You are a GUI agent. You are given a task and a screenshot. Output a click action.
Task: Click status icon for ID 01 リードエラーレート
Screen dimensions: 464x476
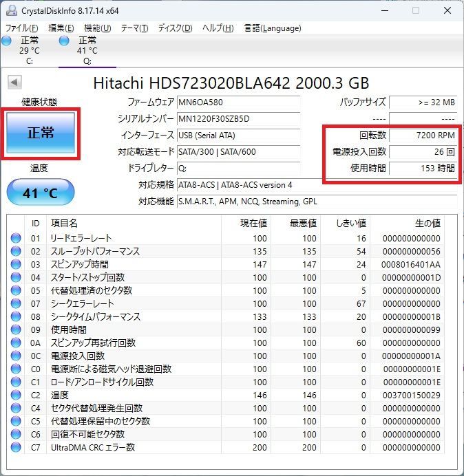point(16,238)
